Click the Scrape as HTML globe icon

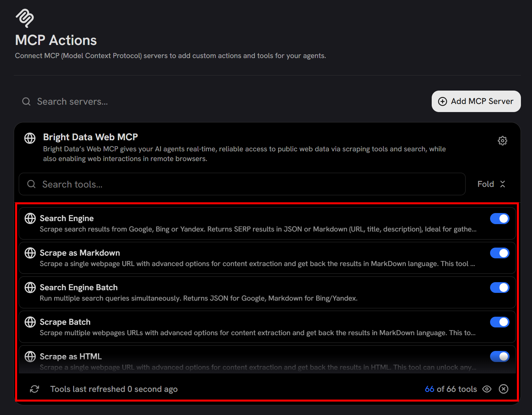pyautogui.click(x=30, y=357)
